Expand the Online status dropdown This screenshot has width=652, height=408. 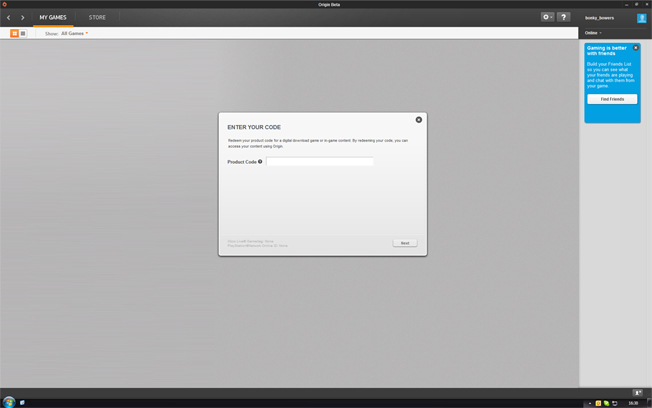(x=594, y=33)
